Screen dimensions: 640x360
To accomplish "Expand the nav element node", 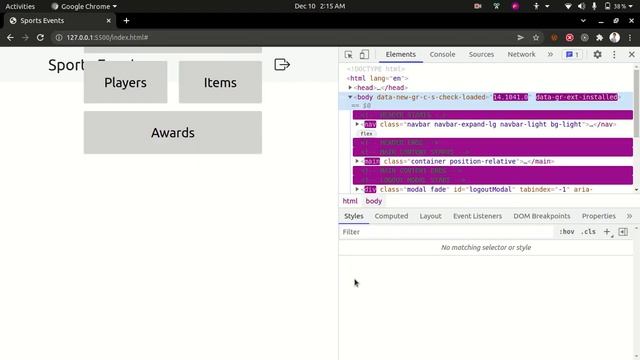I will 357,124.
